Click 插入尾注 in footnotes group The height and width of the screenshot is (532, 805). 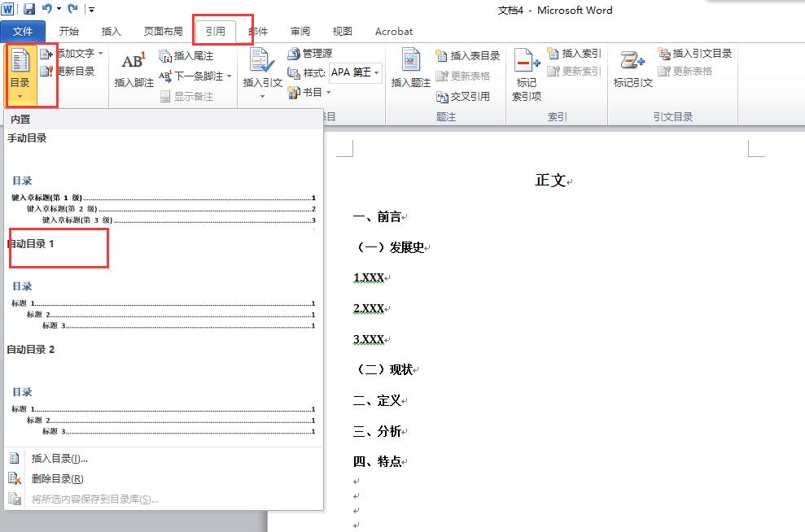click(x=186, y=55)
